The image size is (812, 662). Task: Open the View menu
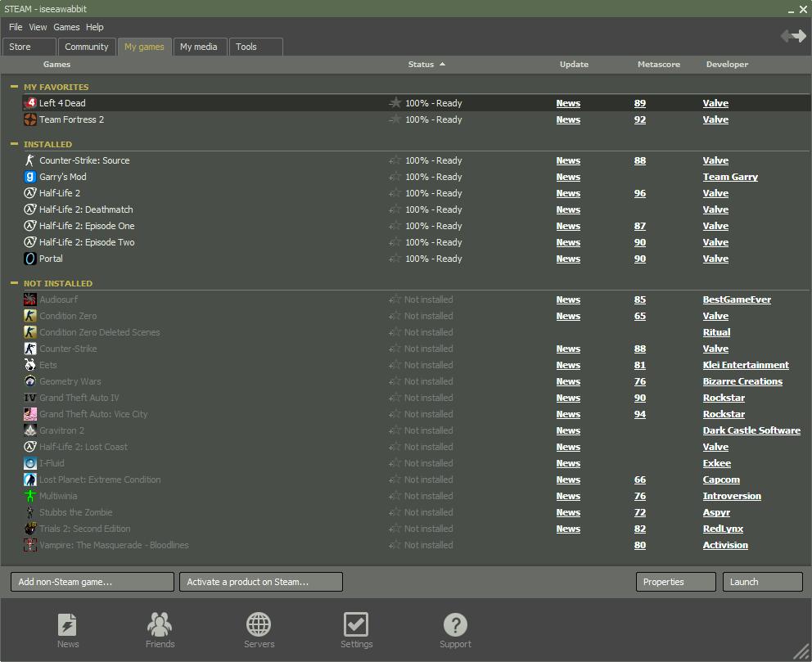click(x=38, y=27)
